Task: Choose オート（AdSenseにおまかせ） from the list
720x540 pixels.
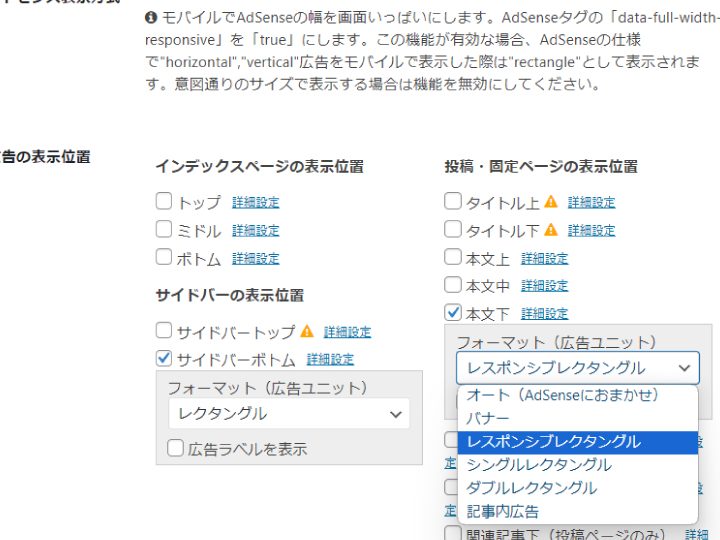Action: point(578,395)
